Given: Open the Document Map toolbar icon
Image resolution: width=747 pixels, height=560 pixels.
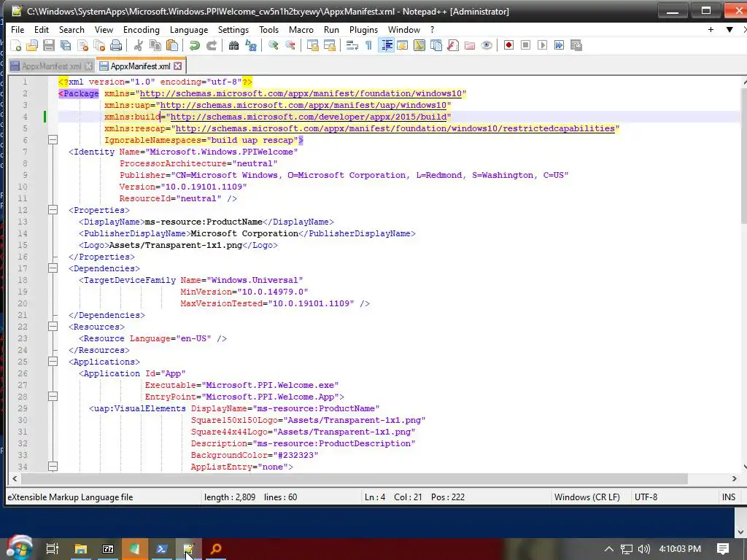Looking at the screenshot, I should [x=419, y=45].
